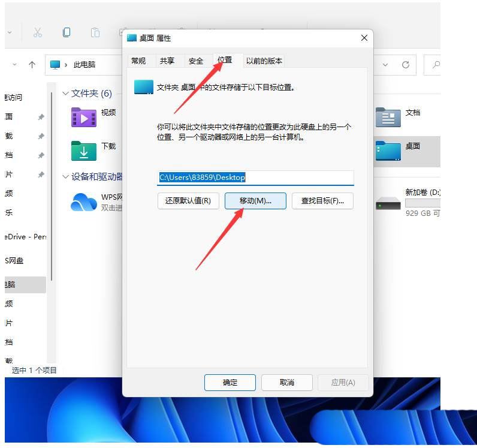The height and width of the screenshot is (448, 477).
Task: Confirm with the 确定 button
Action: 230,383
